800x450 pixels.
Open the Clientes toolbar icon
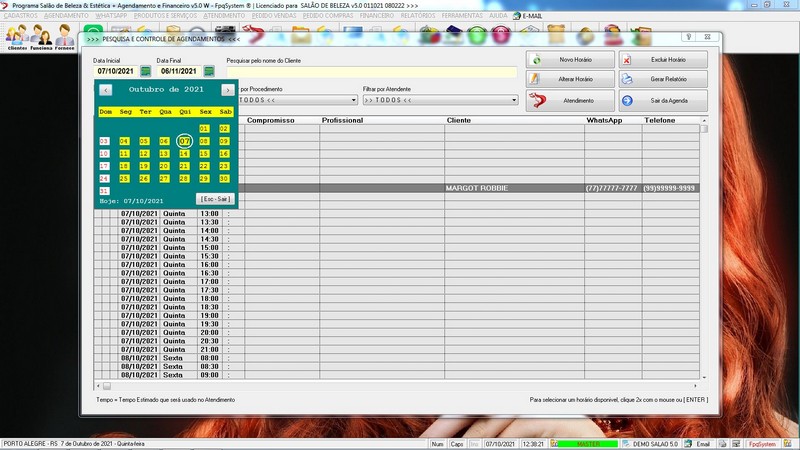(x=17, y=37)
